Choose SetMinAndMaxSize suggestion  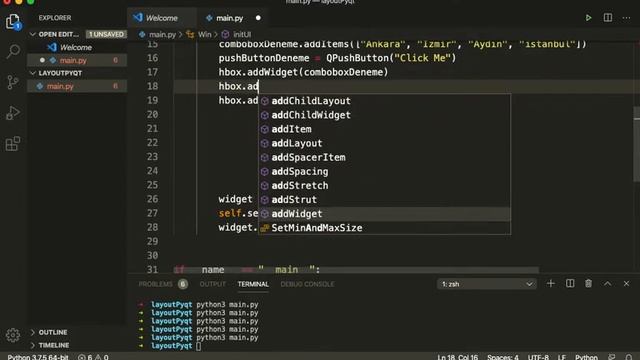tap(384, 228)
